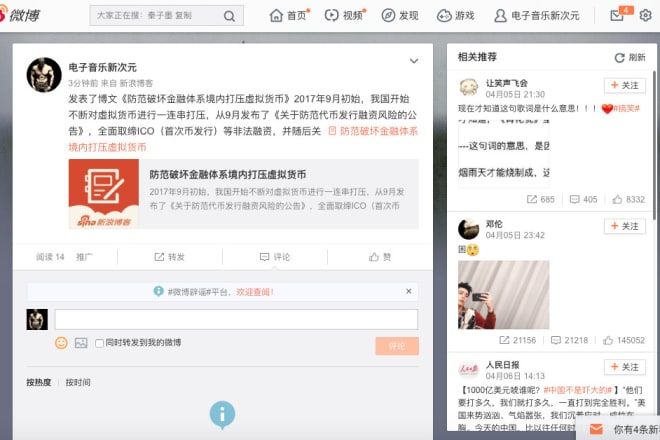
Task: Check 同时转发到我的微博 checkbox
Action: 99,343
